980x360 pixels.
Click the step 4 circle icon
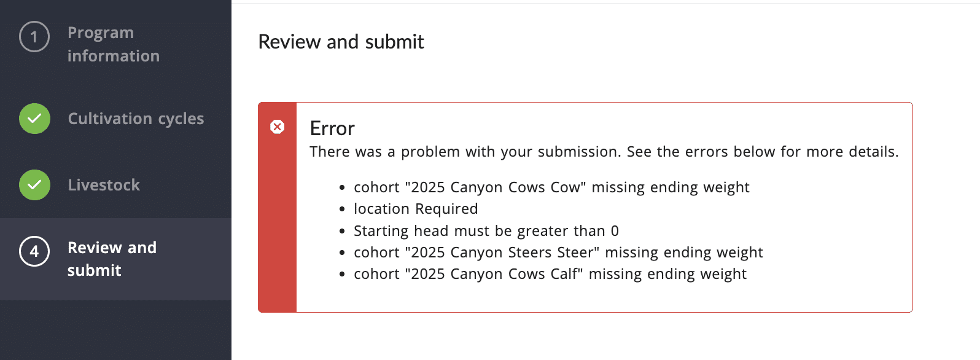click(x=34, y=251)
